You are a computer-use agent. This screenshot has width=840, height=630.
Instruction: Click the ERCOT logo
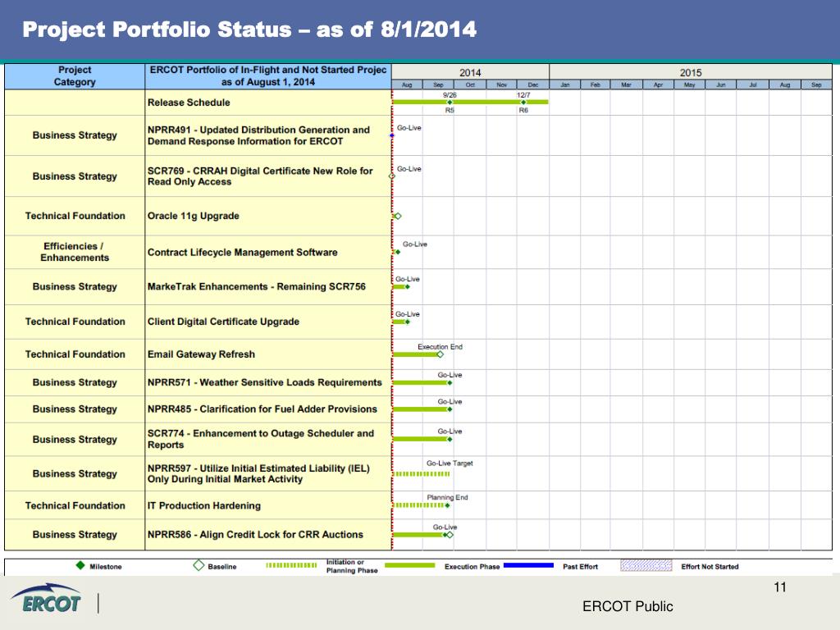coord(47,598)
